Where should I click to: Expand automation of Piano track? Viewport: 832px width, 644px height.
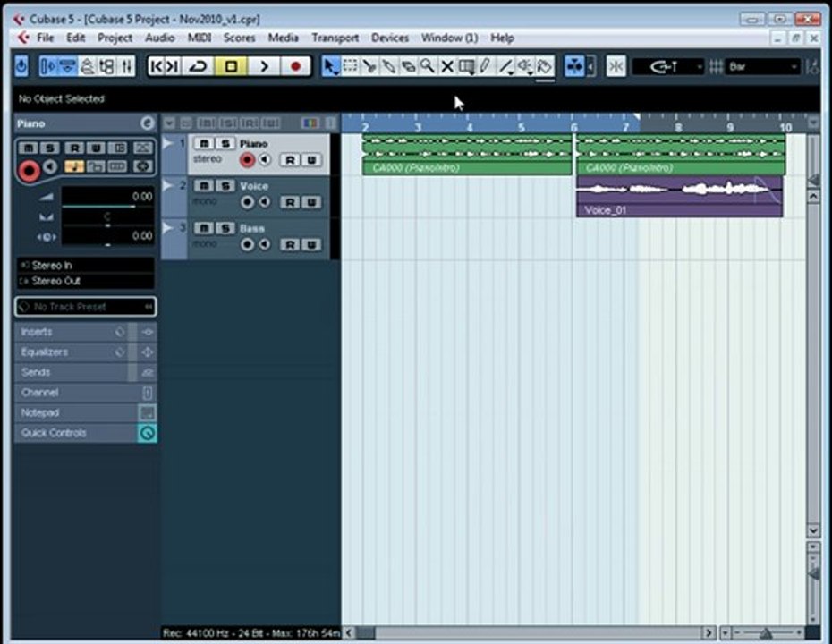(167, 143)
